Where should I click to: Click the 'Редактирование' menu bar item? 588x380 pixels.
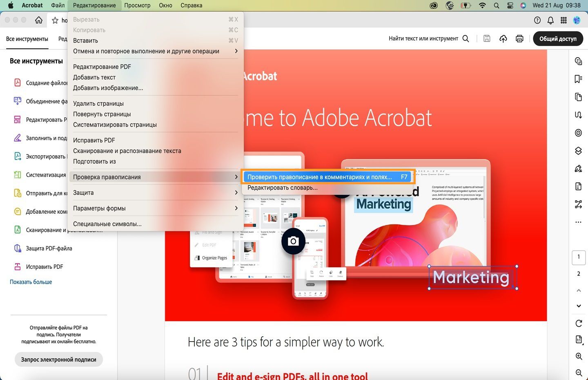(94, 5)
